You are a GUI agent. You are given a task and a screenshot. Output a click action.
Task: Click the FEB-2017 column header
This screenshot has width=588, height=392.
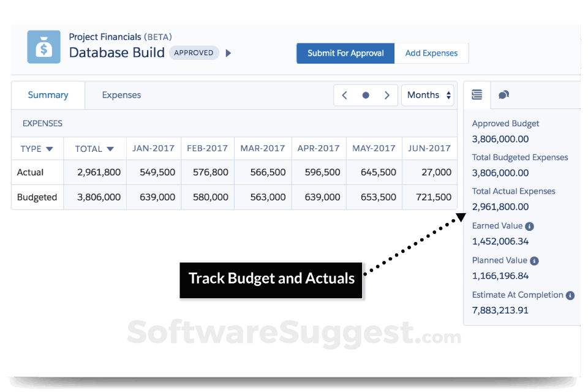click(x=206, y=148)
